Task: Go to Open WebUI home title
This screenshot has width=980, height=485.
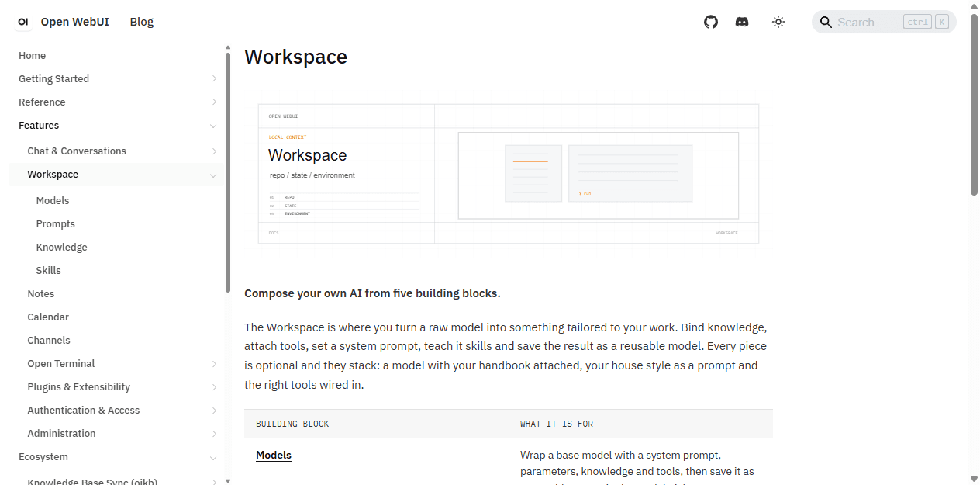Action: point(75,22)
